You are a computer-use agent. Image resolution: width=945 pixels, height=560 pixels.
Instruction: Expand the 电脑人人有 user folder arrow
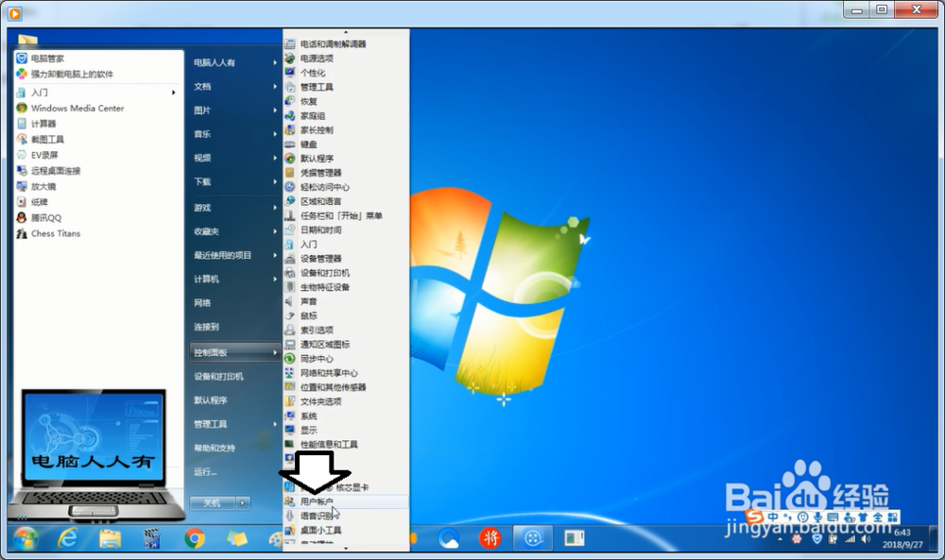tap(275, 62)
